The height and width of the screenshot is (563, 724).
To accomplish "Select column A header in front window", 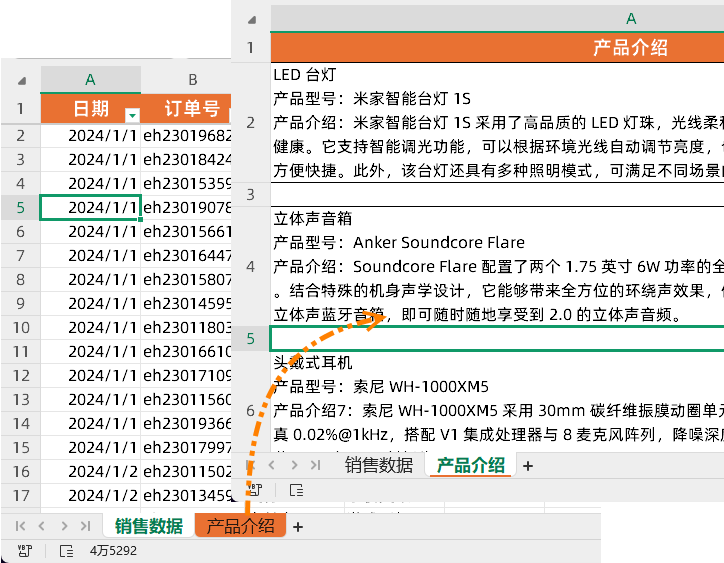I will 497,18.
